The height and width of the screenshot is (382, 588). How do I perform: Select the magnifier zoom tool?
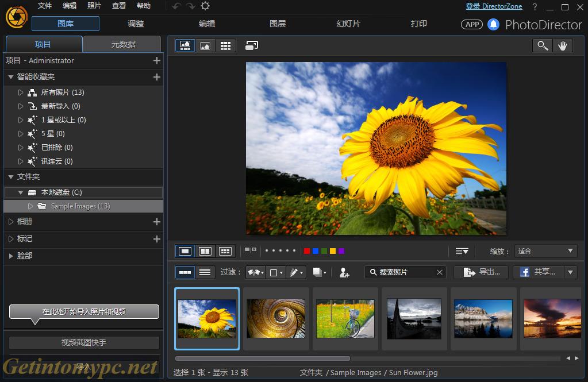click(542, 45)
